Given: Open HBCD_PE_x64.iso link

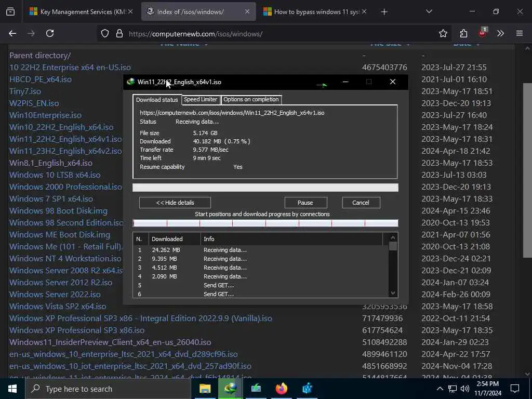Looking at the screenshot, I should [x=41, y=79].
